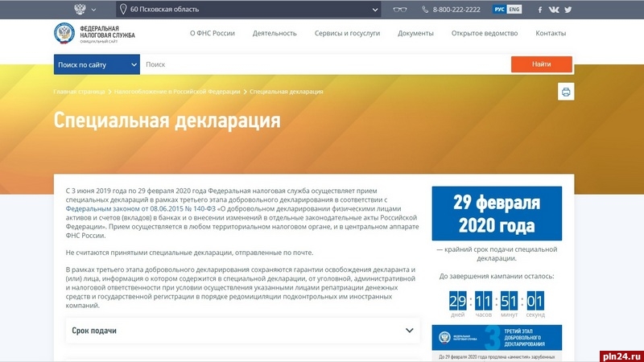Print the page using printer icon
Image resolution: width=644 pixels, height=362 pixels.
566,92
